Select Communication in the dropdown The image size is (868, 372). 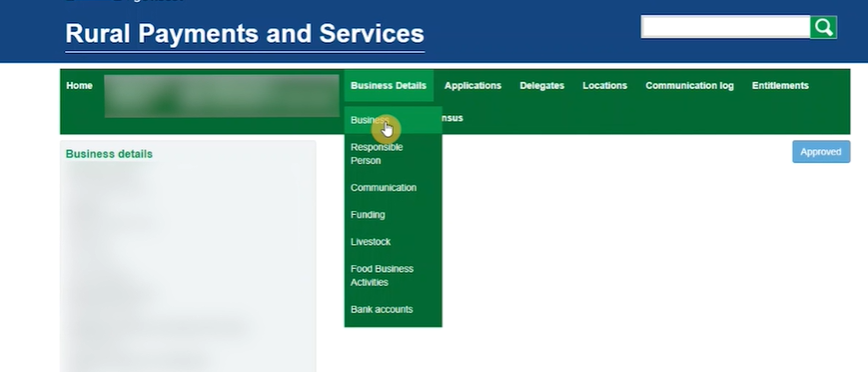(393, 188)
